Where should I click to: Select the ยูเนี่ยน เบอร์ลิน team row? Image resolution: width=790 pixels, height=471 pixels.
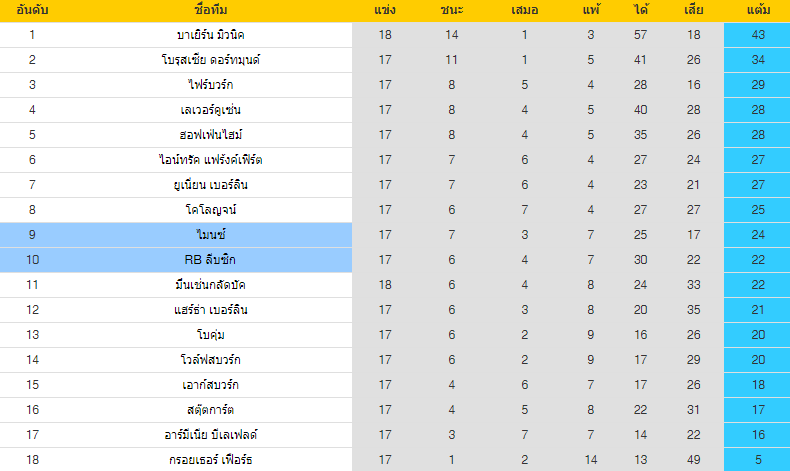395,185
